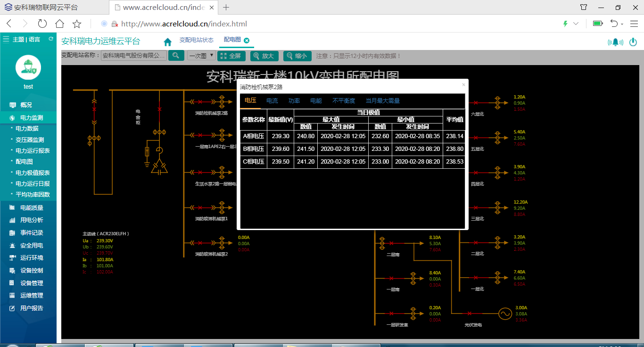Open 配电图 sidebar submenu item
644x347 pixels.
pyautogui.click(x=24, y=161)
